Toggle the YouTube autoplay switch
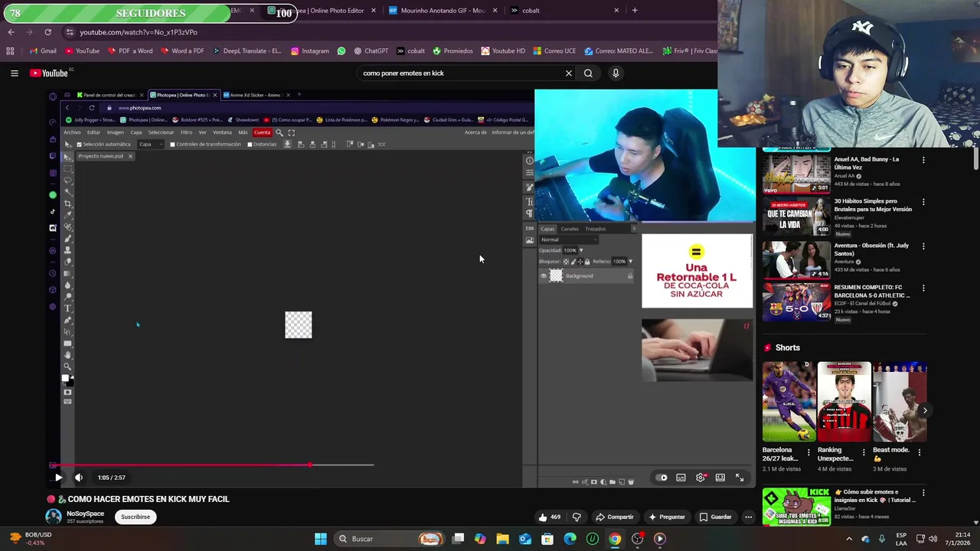The image size is (980, 551). click(x=663, y=478)
